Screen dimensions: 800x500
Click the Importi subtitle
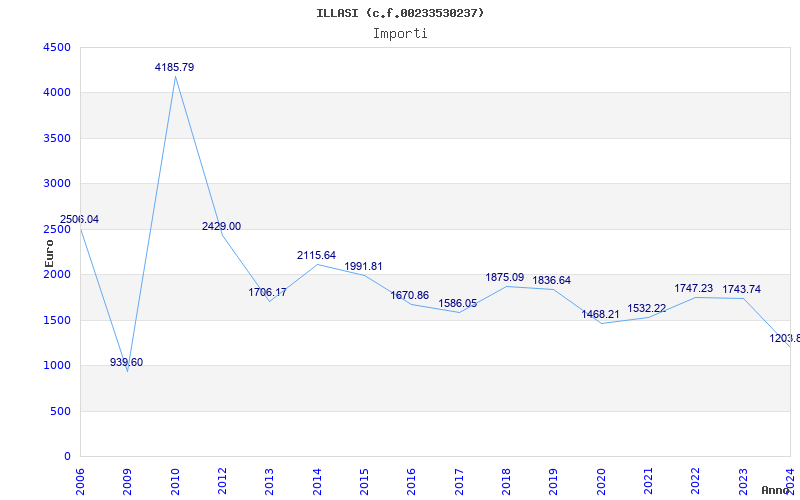(400, 34)
